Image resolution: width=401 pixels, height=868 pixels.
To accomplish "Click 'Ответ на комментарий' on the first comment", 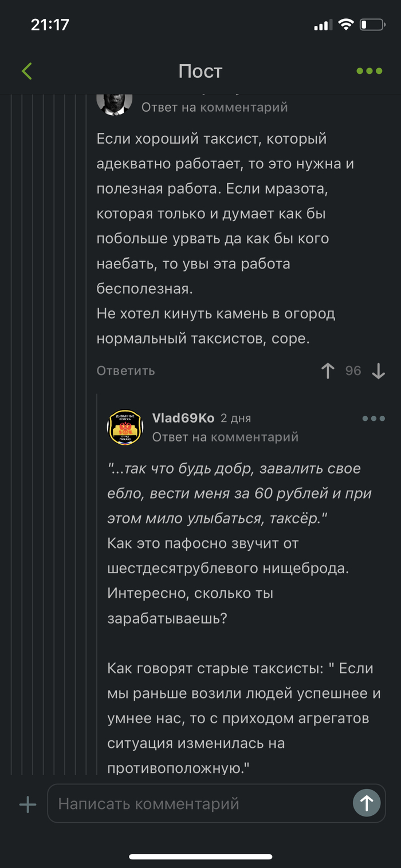I will pos(215,107).
